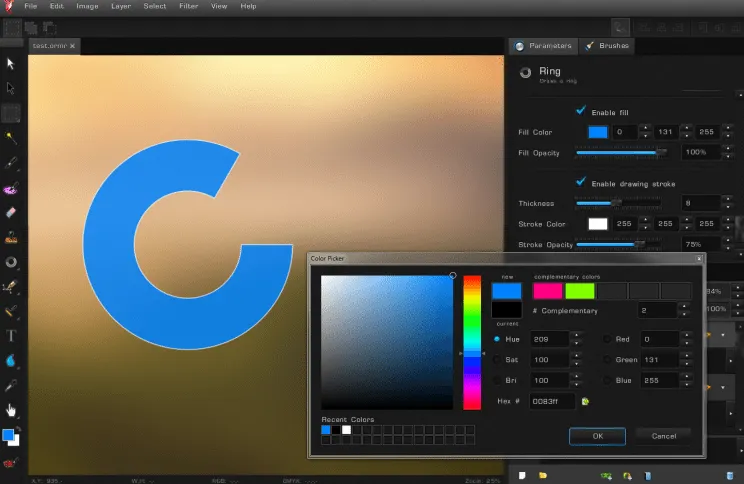Select the brush tool in left toolbar
The image size is (744, 484).
tap(10, 163)
